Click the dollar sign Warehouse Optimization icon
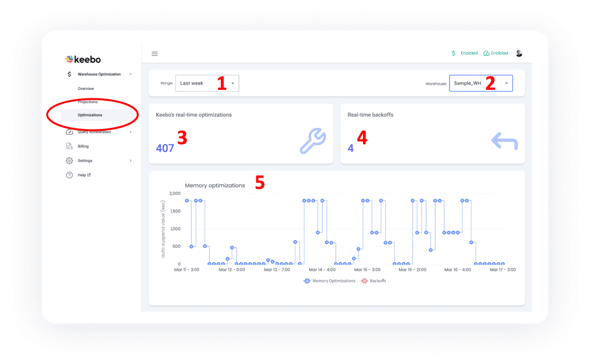590x364 pixels. pyautogui.click(x=69, y=74)
